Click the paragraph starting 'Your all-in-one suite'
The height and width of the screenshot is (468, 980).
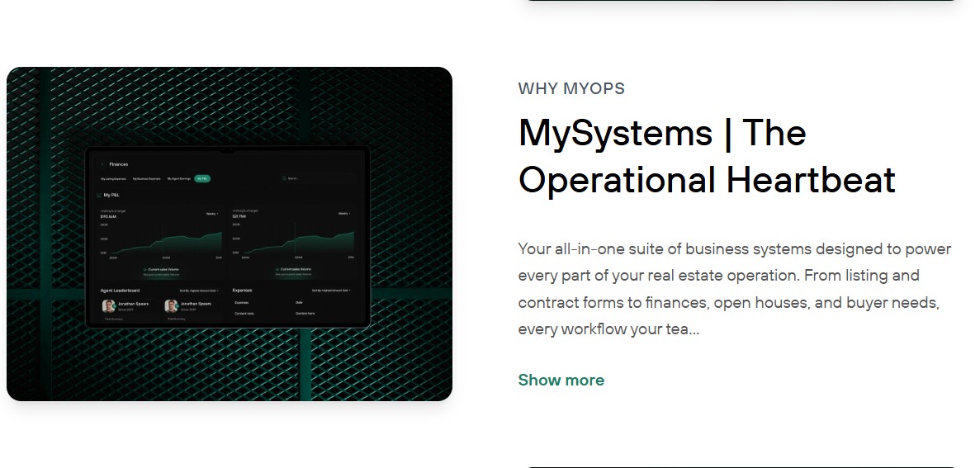(x=735, y=289)
